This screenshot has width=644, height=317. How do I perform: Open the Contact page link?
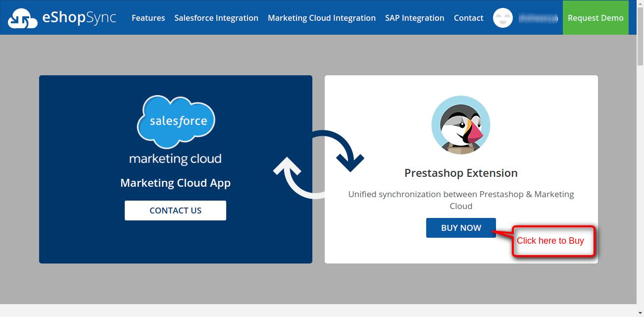pyautogui.click(x=468, y=18)
